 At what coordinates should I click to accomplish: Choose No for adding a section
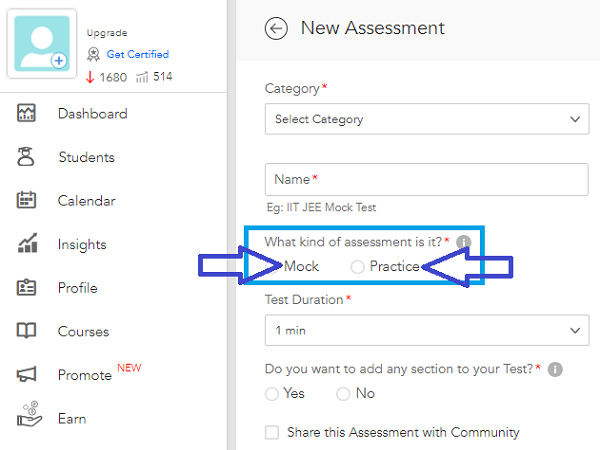343,394
